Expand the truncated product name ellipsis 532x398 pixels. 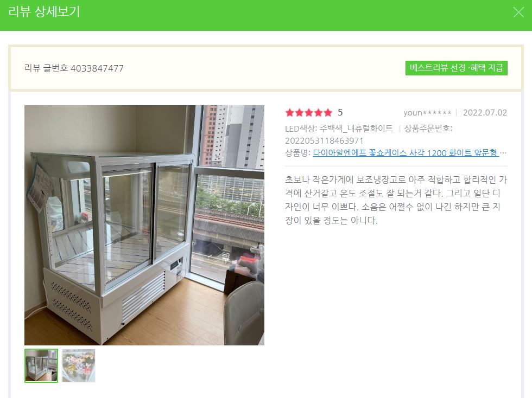[504, 153]
